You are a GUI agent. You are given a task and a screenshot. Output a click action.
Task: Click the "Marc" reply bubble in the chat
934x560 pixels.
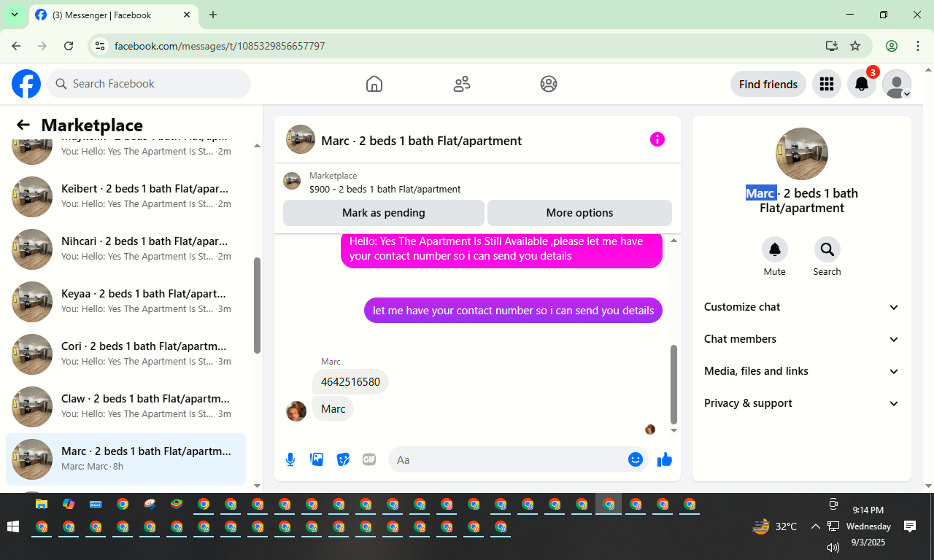(333, 409)
